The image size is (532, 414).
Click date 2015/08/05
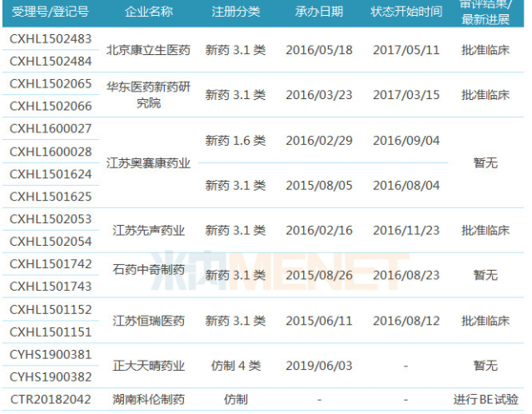click(x=319, y=186)
